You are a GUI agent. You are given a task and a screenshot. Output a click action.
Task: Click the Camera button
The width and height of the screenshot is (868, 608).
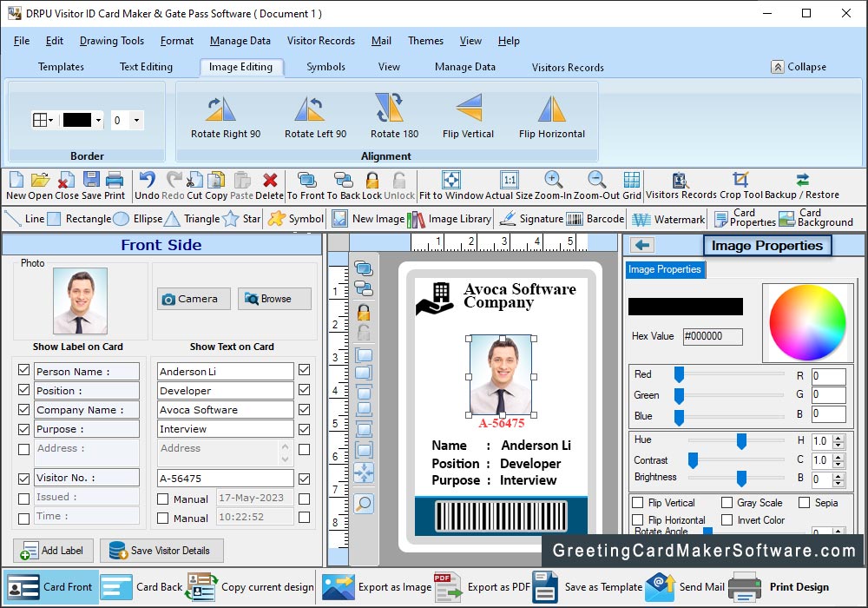[194, 299]
